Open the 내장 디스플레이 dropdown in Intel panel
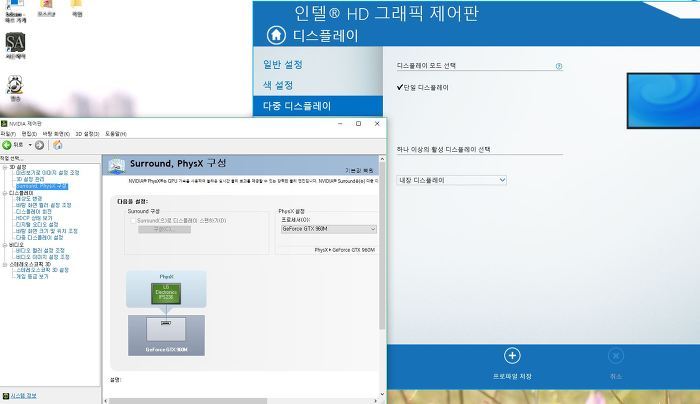This screenshot has width=700, height=404. [x=451, y=180]
